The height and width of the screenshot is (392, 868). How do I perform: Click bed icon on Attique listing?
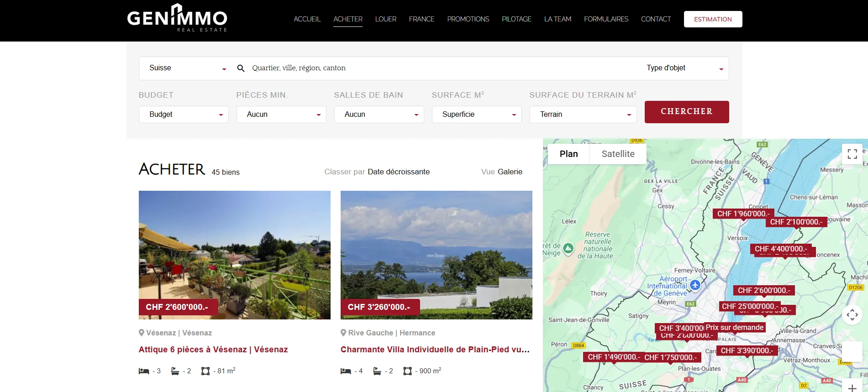coord(144,371)
